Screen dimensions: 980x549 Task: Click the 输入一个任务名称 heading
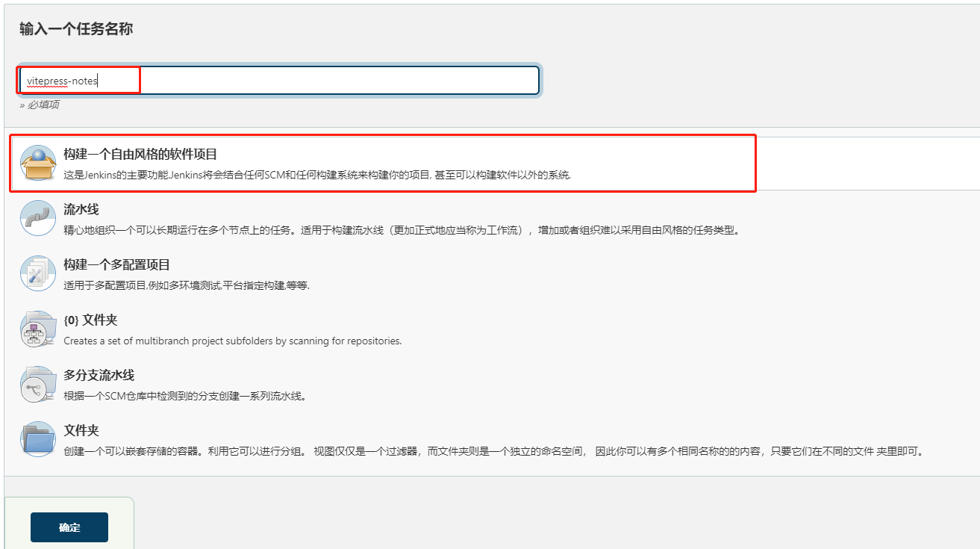76,29
